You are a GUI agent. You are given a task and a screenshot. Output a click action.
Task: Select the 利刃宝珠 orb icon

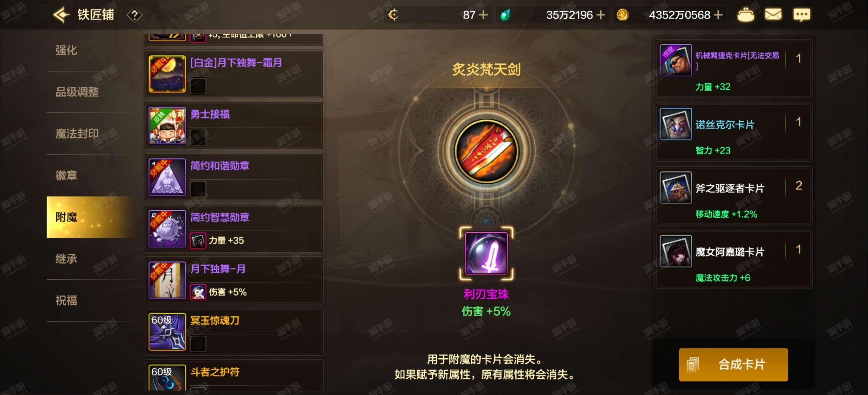(x=486, y=253)
